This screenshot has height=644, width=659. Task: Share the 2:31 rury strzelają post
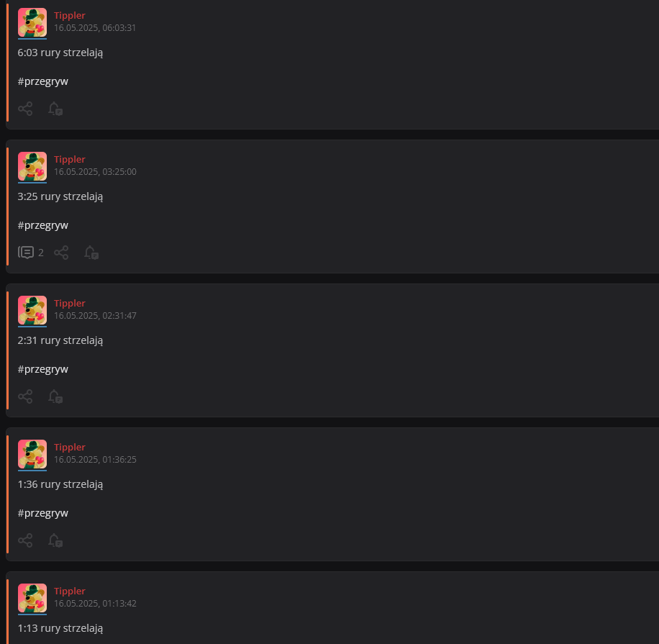click(x=25, y=396)
